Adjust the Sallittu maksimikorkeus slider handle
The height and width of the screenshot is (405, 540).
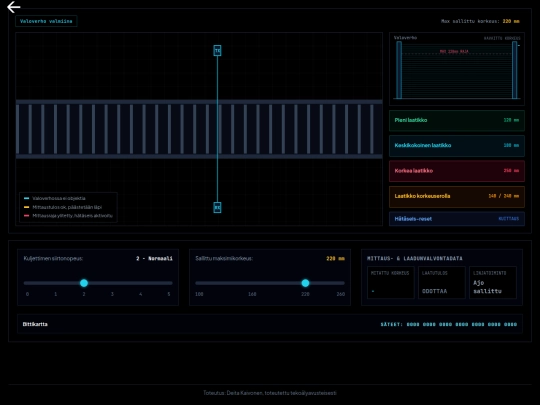pyautogui.click(x=305, y=283)
